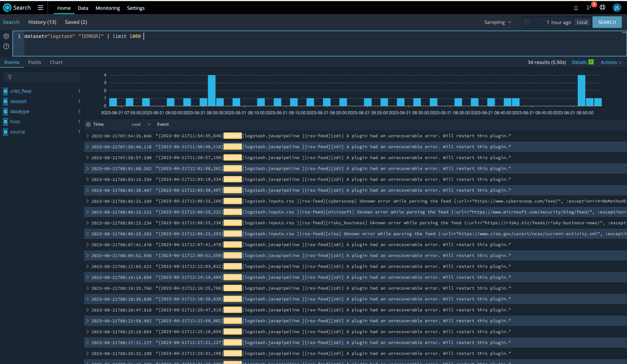The image size is (627, 364).
Task: Select the cribl_fleet field link
Action: [21, 91]
